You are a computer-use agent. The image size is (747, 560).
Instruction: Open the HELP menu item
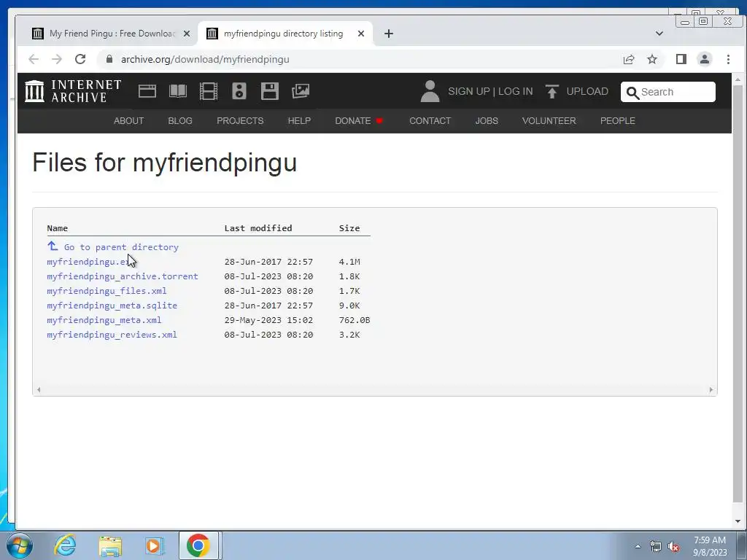point(299,121)
